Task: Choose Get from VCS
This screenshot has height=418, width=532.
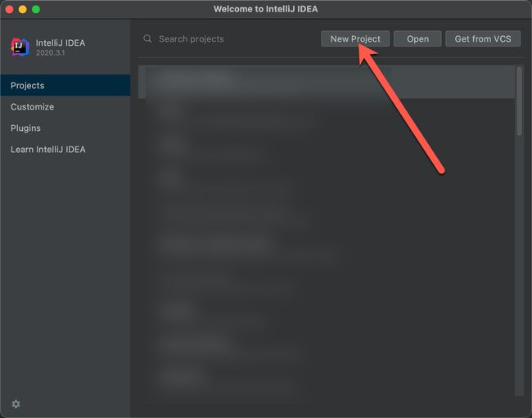Action: point(482,38)
